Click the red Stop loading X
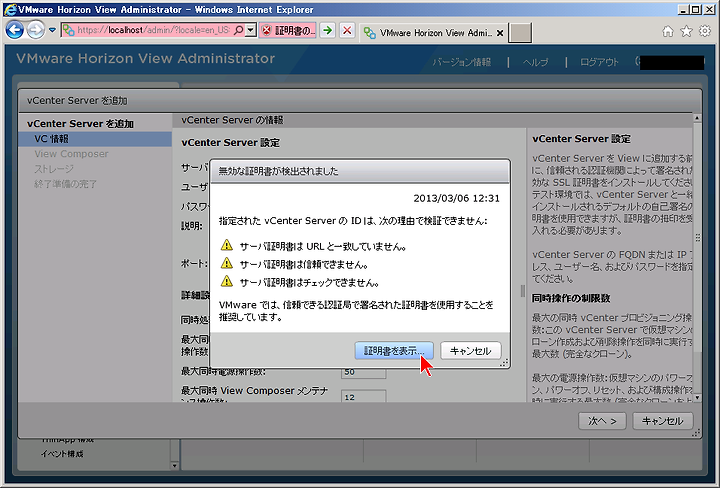Image resolution: width=720 pixels, height=488 pixels. point(347,30)
